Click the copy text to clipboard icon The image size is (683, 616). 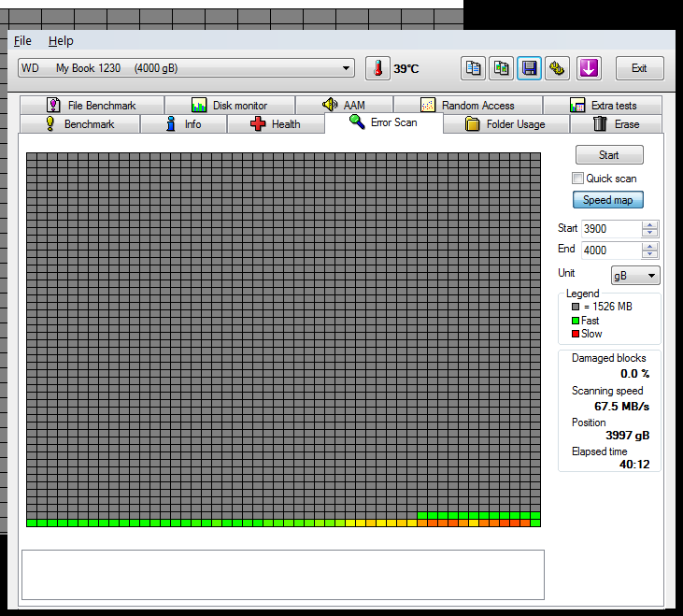coord(473,68)
